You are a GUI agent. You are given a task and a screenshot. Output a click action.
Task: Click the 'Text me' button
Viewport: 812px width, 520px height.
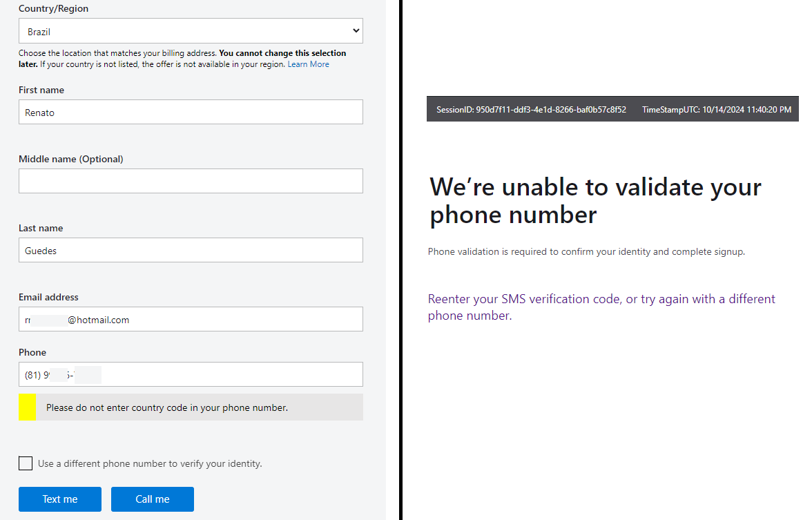(59, 499)
